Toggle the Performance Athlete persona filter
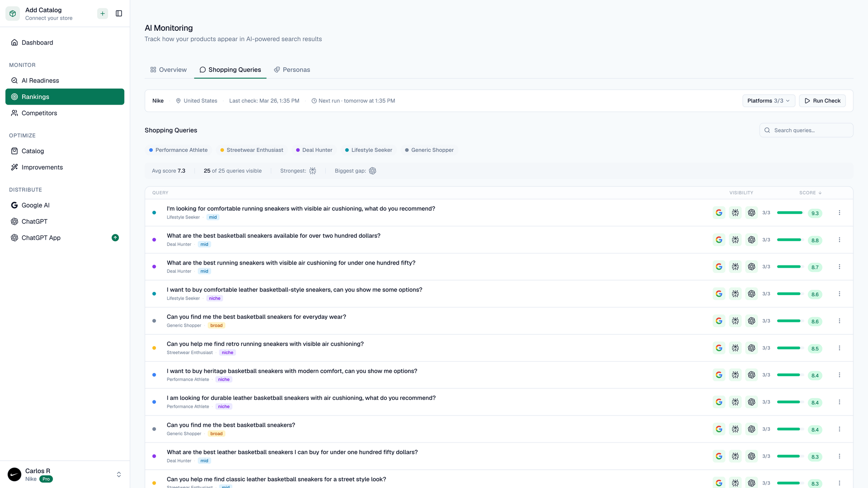Viewport: 868px width, 488px height. 178,150
